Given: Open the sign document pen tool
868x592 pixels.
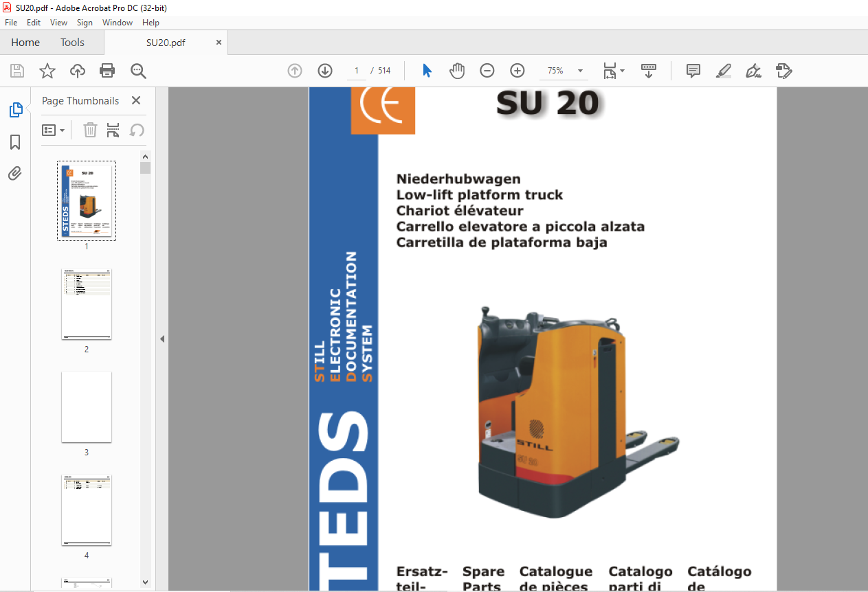Looking at the screenshot, I should (754, 71).
